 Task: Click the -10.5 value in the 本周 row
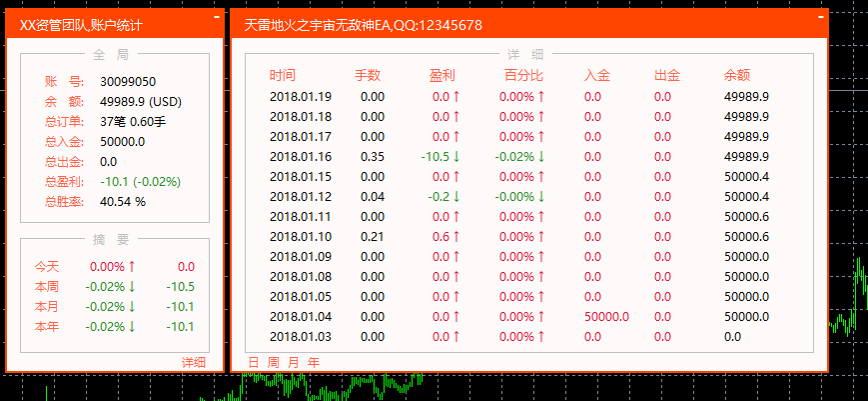point(181,287)
